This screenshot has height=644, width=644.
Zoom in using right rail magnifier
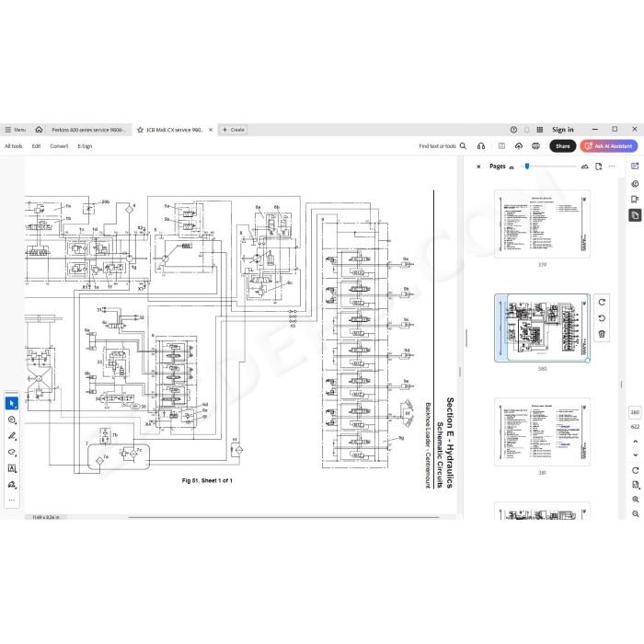tap(636, 500)
